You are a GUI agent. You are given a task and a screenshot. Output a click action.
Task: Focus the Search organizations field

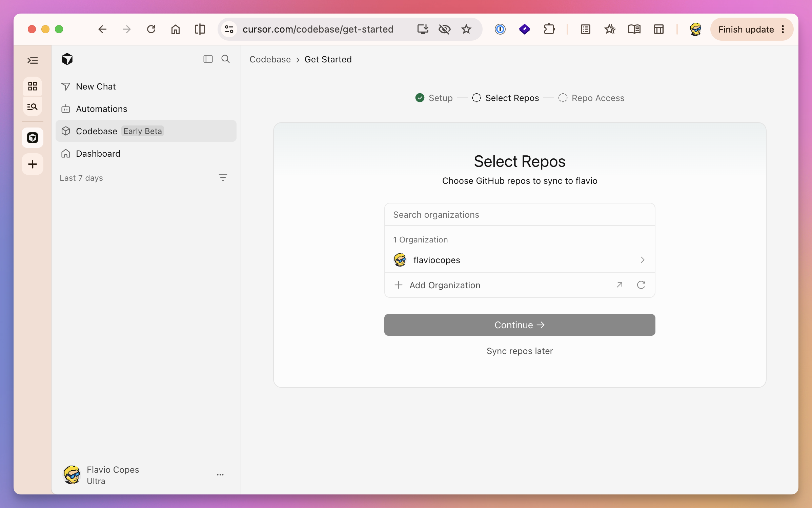(x=520, y=215)
